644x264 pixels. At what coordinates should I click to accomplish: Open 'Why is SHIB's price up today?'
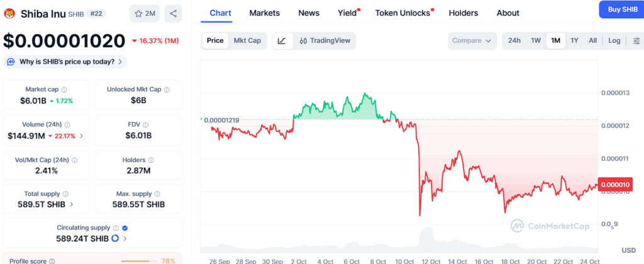pos(66,62)
